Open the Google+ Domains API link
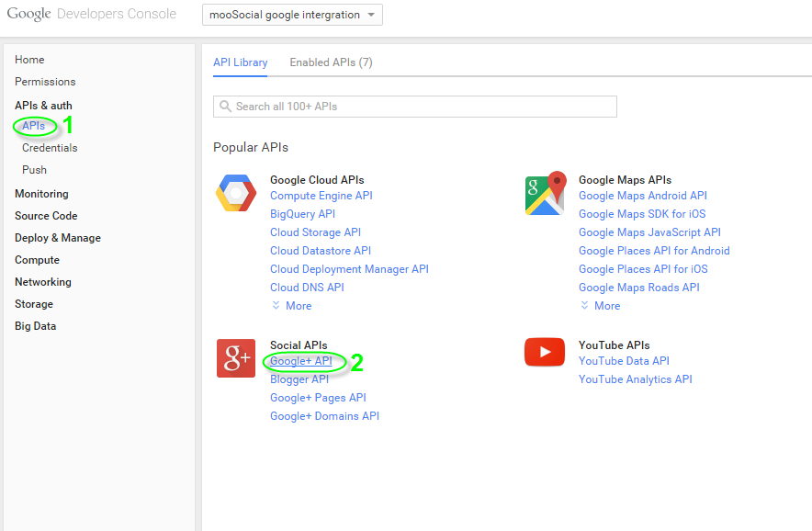The width and height of the screenshot is (812, 531). pyautogui.click(x=324, y=416)
